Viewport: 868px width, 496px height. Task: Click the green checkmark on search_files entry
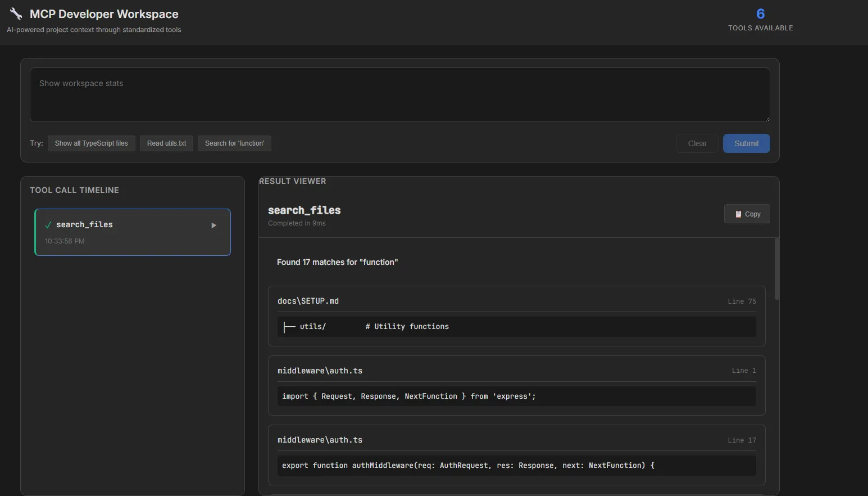[x=48, y=225]
